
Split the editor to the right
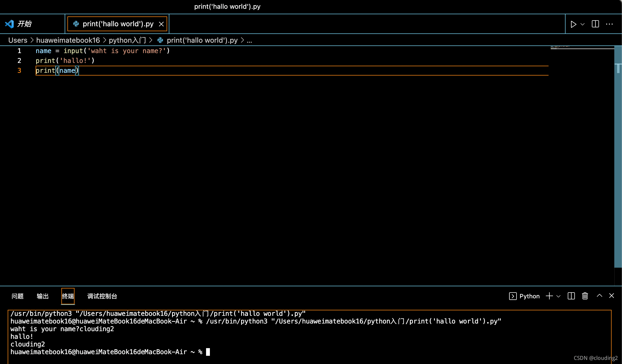coord(595,24)
